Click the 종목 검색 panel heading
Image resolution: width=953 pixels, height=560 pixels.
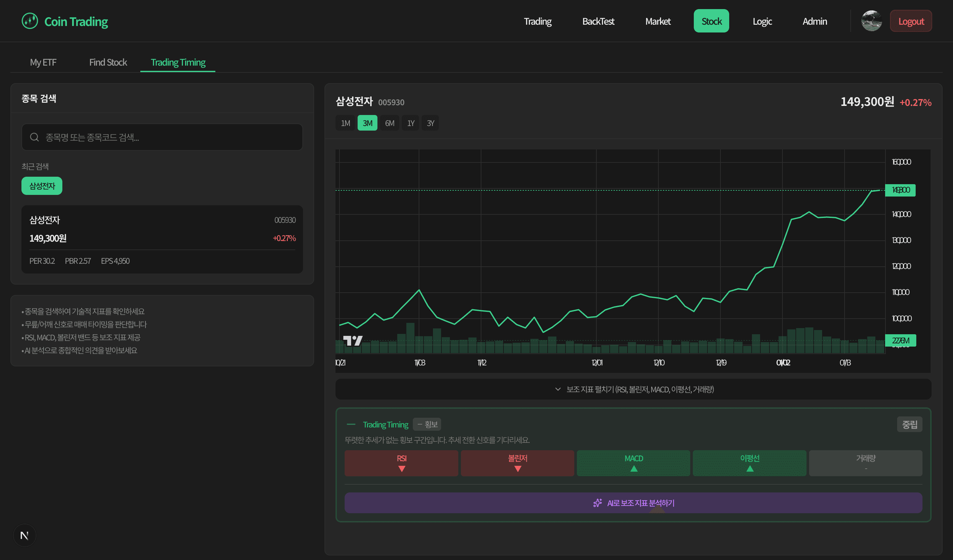39,98
